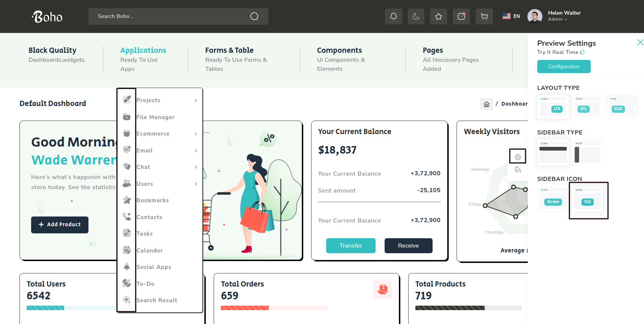Image resolution: width=644 pixels, height=324 pixels.
Task: Click the notification bell icon
Action: pos(393,16)
